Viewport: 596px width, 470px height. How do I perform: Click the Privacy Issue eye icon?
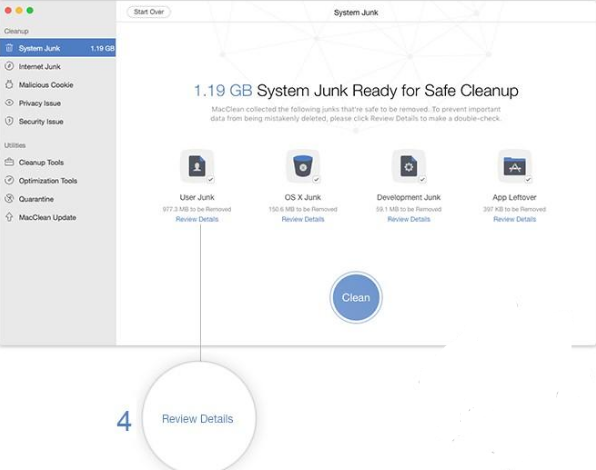point(9,103)
